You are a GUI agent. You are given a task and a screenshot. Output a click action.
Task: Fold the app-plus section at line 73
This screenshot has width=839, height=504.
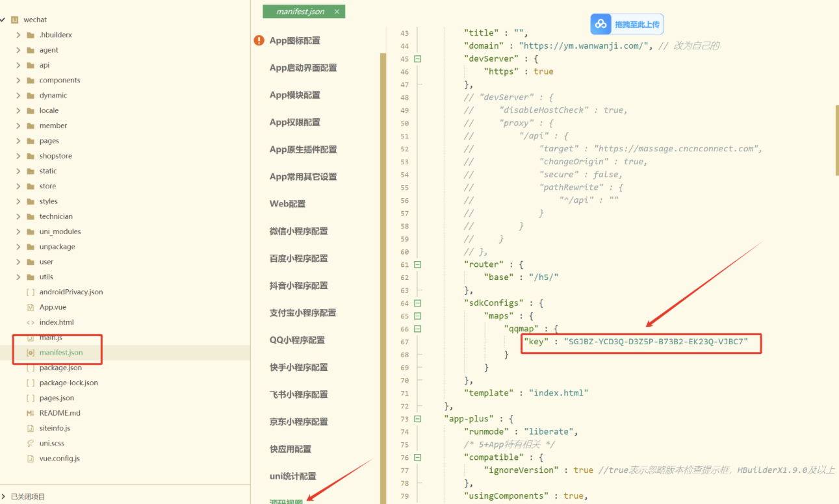[418, 419]
